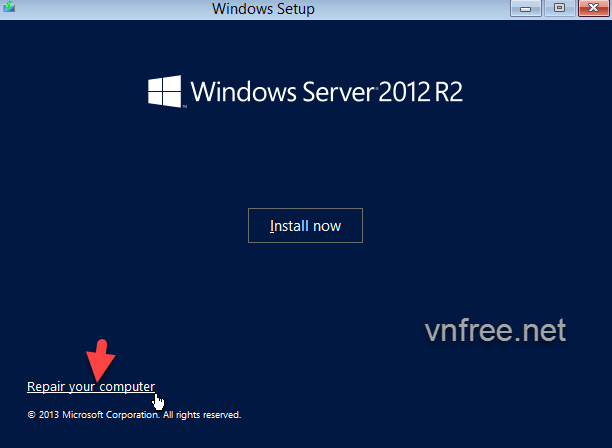Click the Install now button
Screen dimensions: 612x448
tap(305, 226)
